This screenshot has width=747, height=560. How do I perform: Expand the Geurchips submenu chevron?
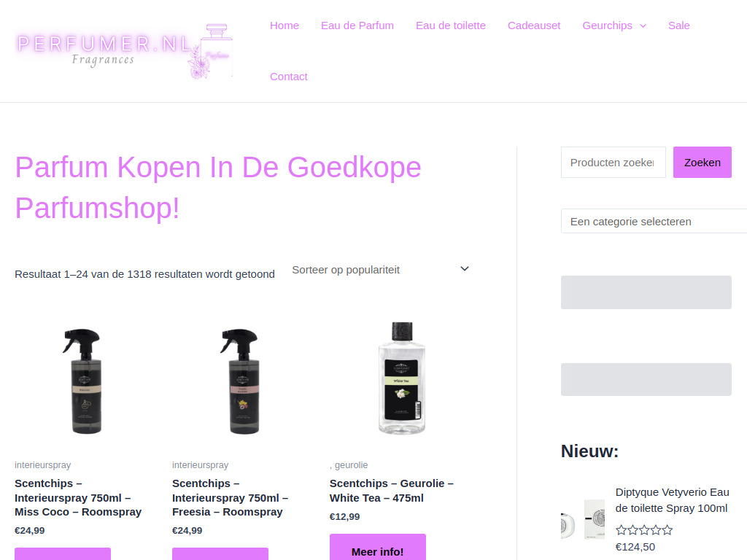[x=643, y=26]
